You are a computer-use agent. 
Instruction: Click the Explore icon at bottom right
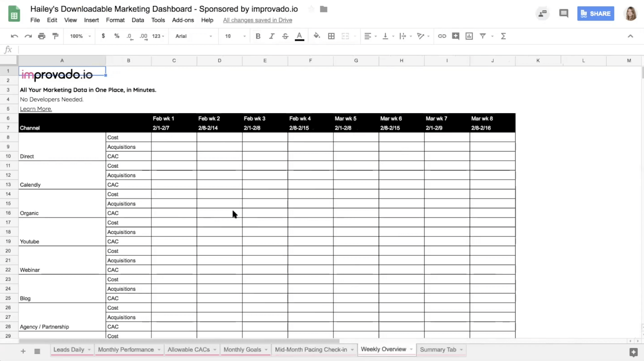point(633,353)
